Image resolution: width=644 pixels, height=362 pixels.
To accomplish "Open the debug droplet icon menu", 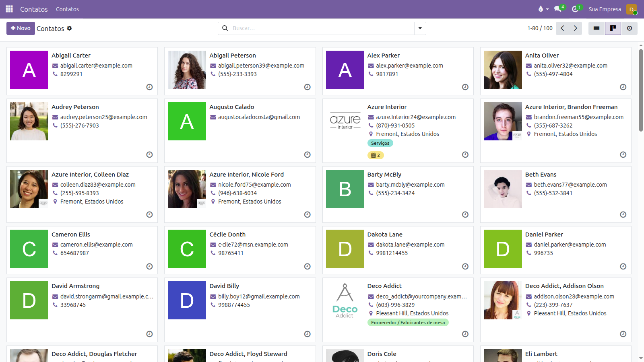I will pos(543,9).
